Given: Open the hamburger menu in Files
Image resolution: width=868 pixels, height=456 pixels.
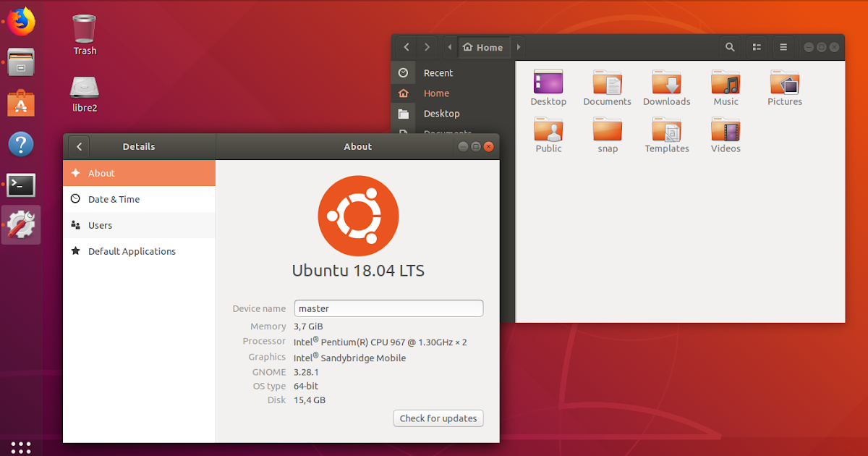Looking at the screenshot, I should [783, 47].
